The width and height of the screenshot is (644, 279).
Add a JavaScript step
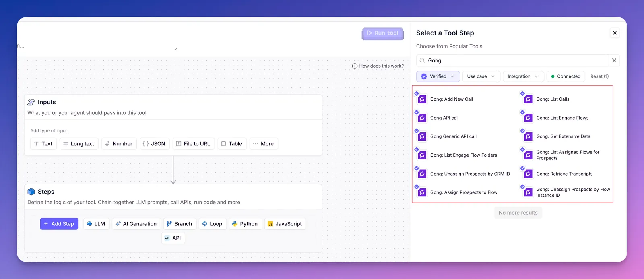click(285, 224)
